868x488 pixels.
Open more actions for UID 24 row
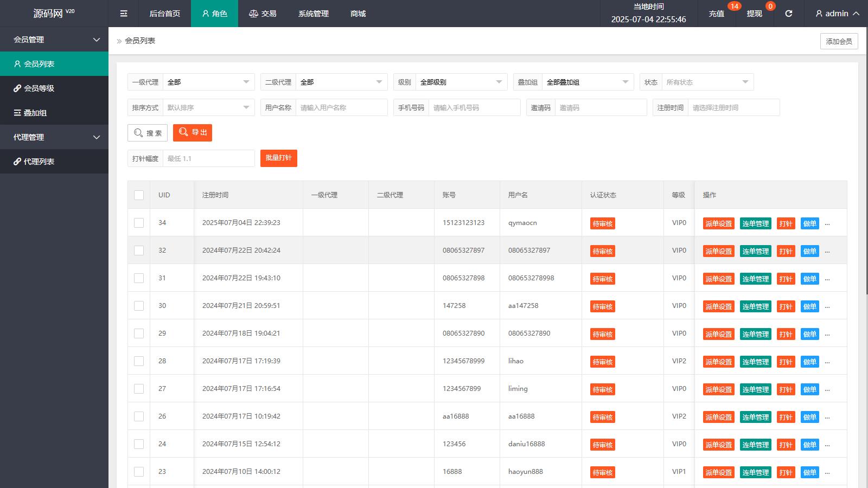[827, 445]
